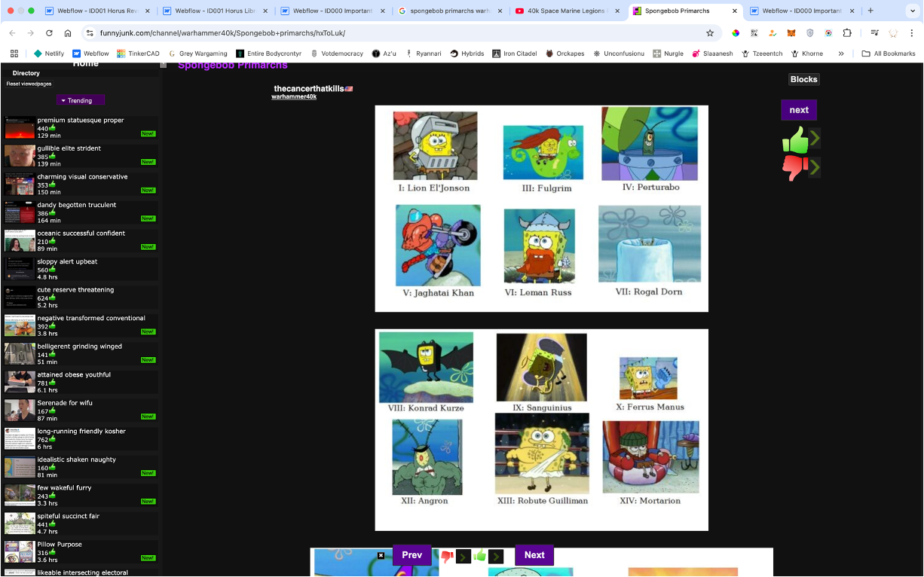Switch to the 40k Space Marine Legions tab
924x577 pixels.
click(565, 11)
